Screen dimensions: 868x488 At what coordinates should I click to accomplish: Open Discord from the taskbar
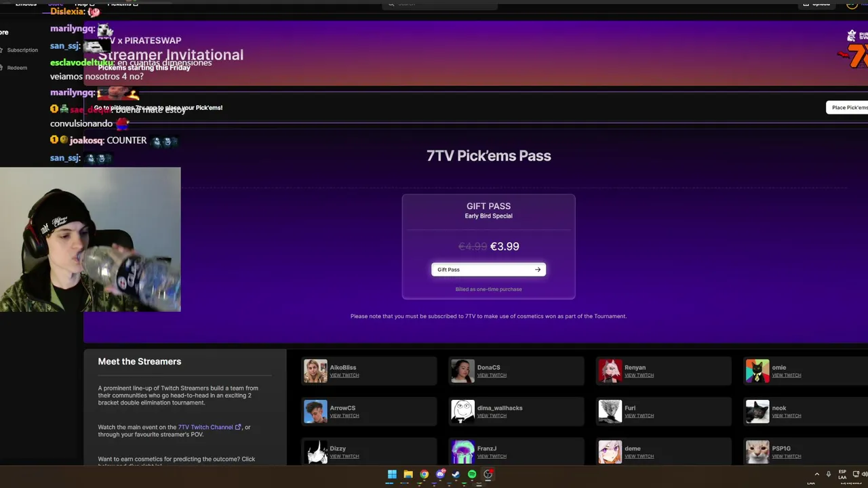(x=440, y=474)
